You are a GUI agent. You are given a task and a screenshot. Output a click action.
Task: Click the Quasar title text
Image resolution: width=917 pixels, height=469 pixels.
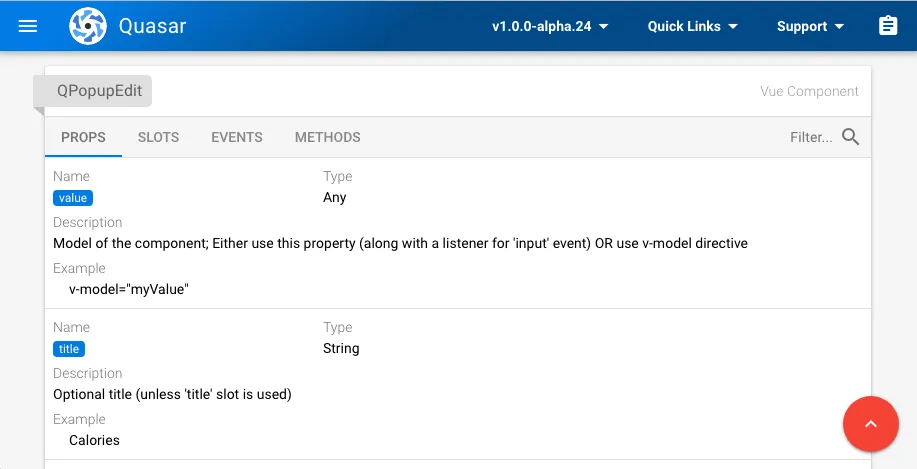point(153,26)
